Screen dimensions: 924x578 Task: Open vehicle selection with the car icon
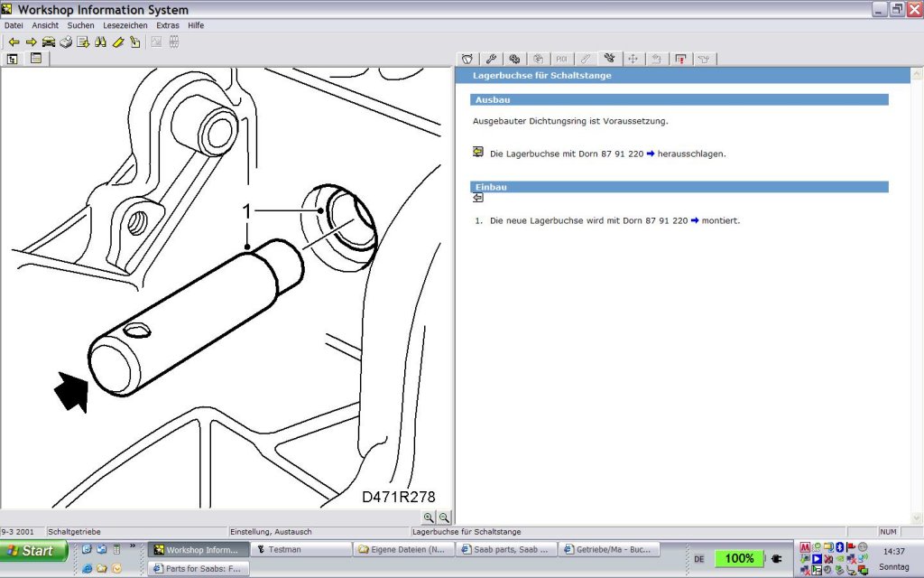49,42
